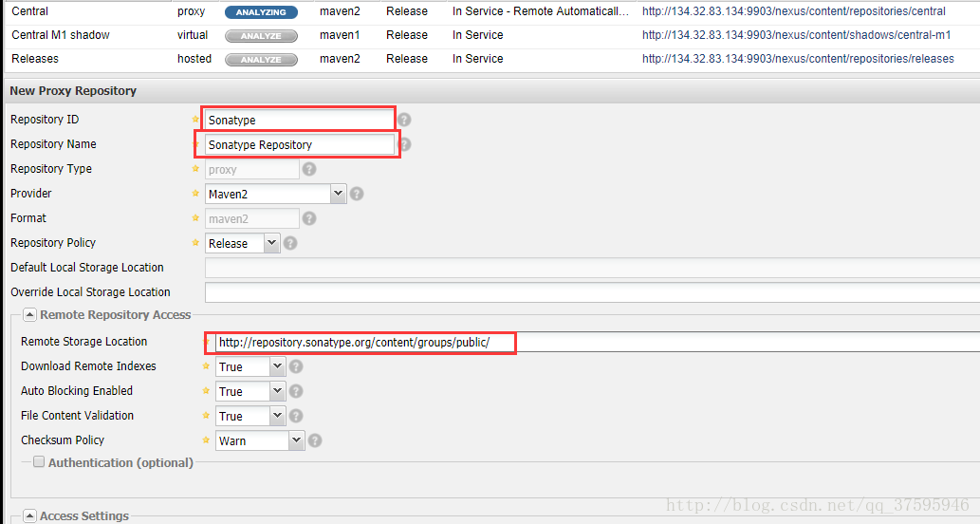The image size is (980, 524).
Task: Enable the Authentication (optional) checkbox
Action: [x=39, y=462]
